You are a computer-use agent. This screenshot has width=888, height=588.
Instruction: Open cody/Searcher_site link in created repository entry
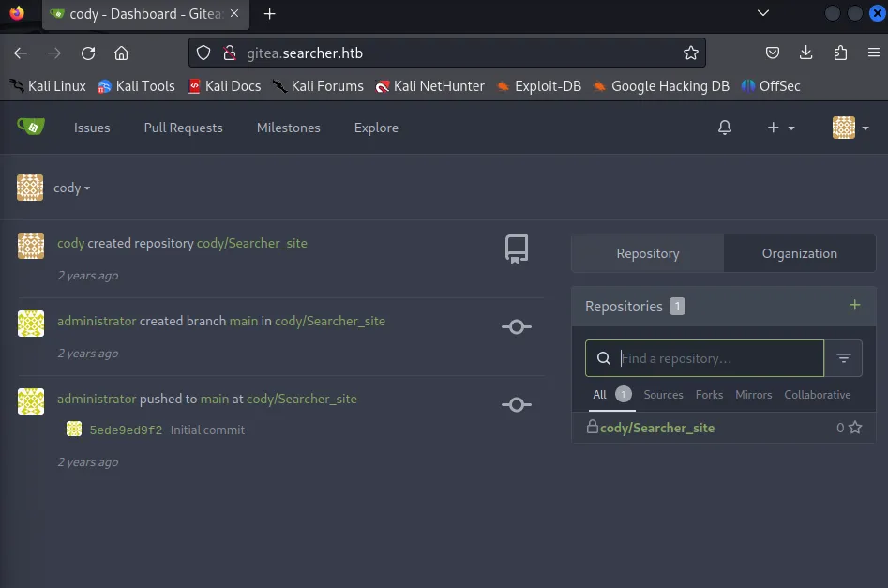tap(251, 243)
